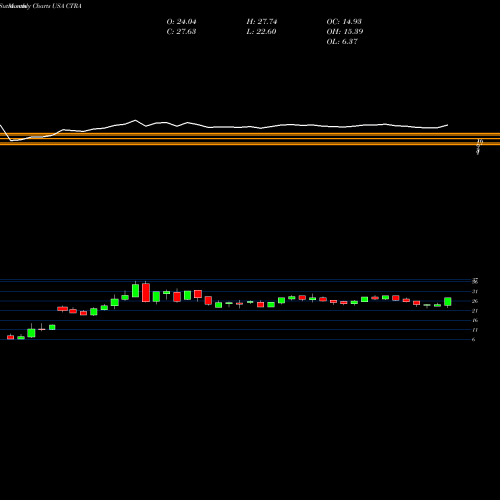Select the 'OH: 15.39' reading

pos(345,32)
